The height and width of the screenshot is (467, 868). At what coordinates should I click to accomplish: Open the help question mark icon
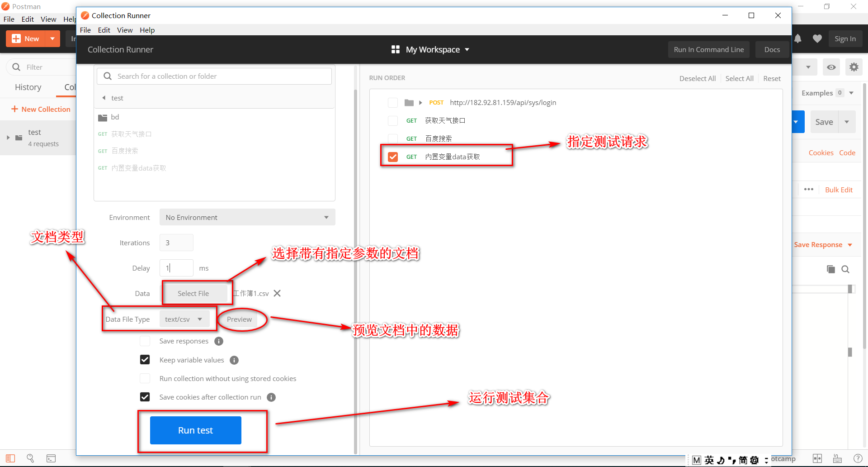(x=858, y=458)
